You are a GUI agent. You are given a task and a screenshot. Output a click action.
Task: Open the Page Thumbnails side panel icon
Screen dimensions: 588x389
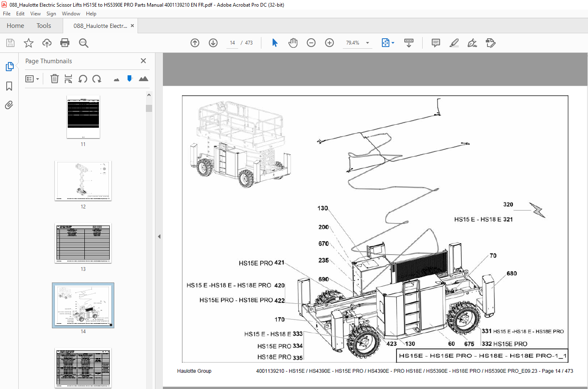click(9, 67)
